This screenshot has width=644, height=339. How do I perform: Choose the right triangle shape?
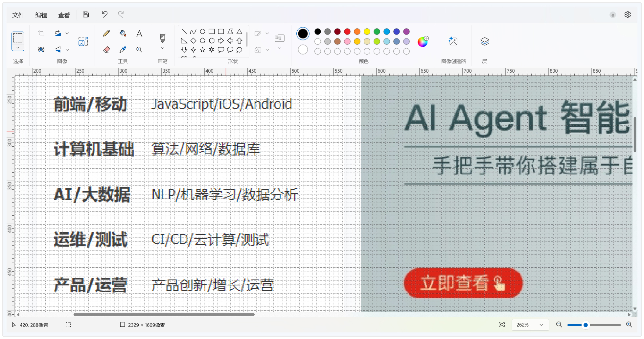click(184, 41)
